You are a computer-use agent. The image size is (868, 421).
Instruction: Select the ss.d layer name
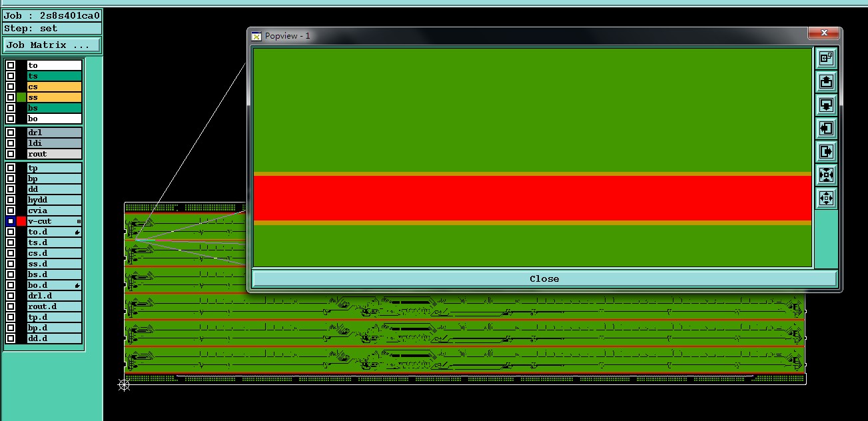pyautogui.click(x=55, y=264)
